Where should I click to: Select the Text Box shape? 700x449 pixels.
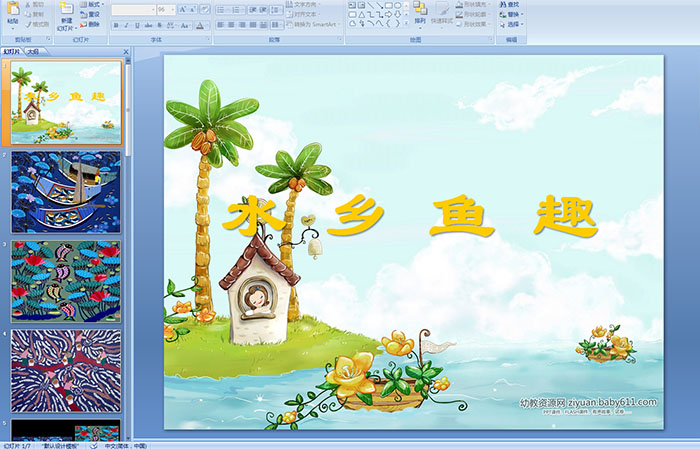click(x=352, y=5)
